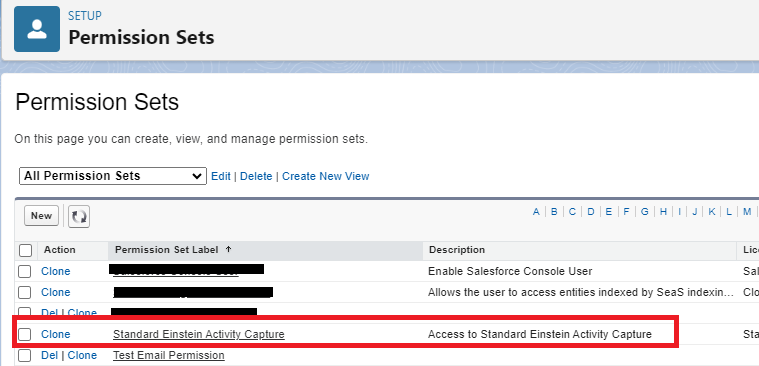Click the Delete view link
759x366 pixels.
tap(256, 176)
